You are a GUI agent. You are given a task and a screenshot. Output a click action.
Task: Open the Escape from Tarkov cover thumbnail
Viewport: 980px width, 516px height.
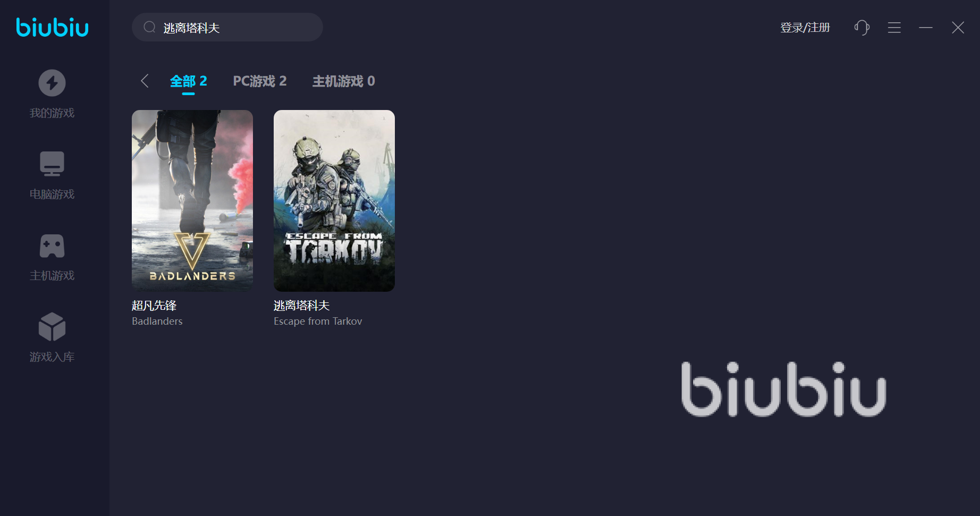tap(334, 200)
